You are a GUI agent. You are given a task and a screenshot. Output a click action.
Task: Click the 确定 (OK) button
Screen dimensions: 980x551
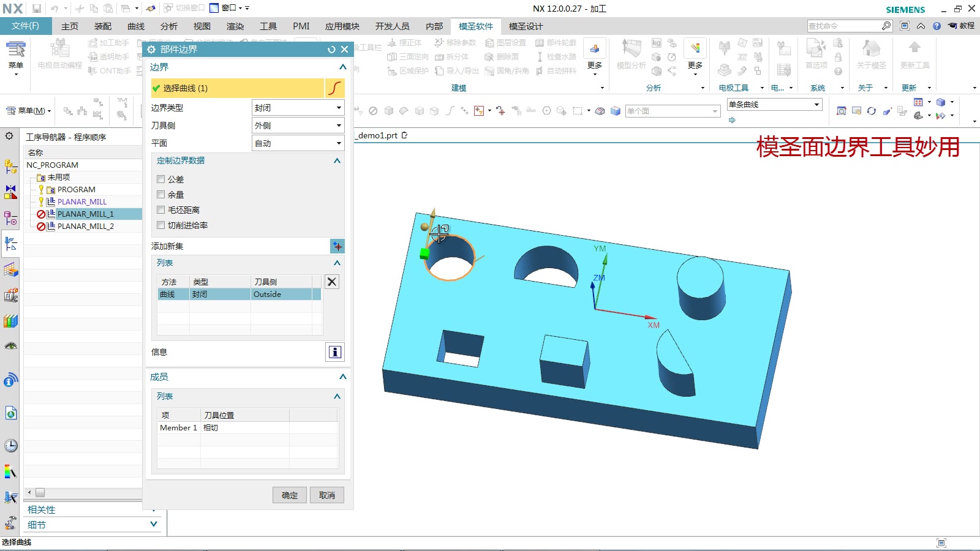290,495
